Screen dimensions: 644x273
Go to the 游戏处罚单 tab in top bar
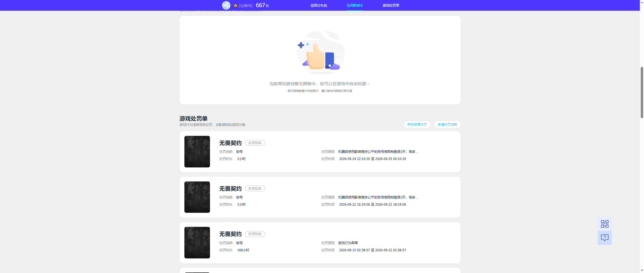click(x=391, y=5)
